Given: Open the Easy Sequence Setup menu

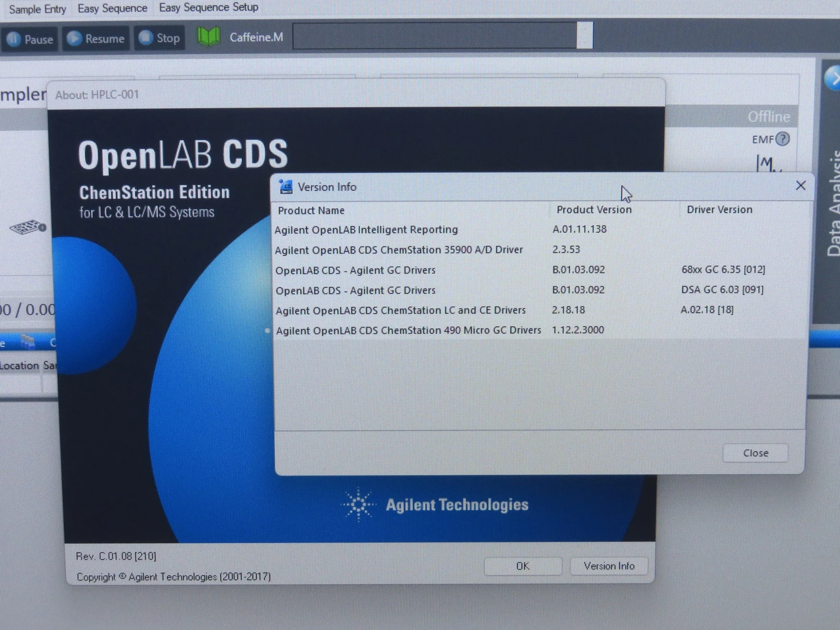Looking at the screenshot, I should 208,7.
